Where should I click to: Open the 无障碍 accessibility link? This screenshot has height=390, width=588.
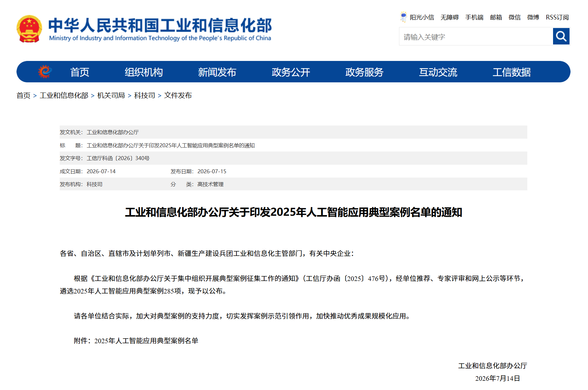pos(449,17)
